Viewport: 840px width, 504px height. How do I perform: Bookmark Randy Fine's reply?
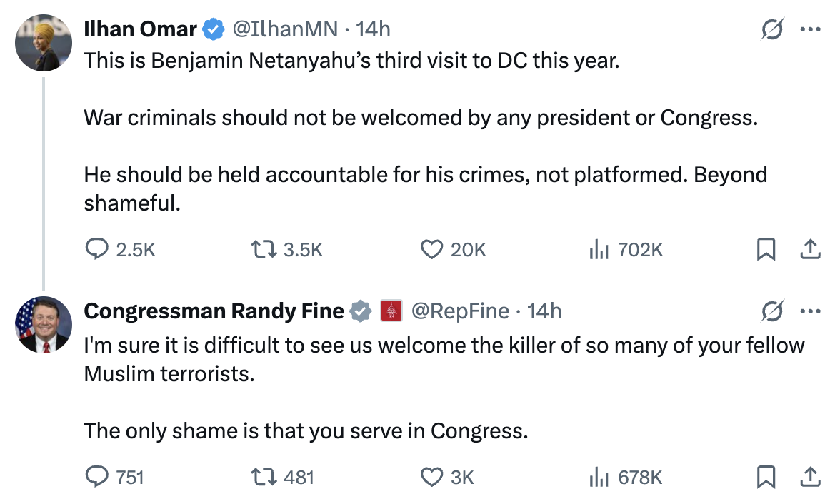tap(767, 477)
